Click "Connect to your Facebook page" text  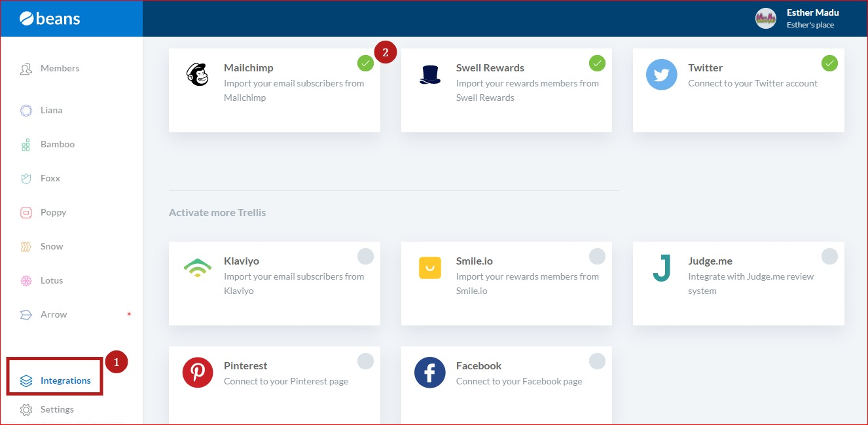pos(519,381)
